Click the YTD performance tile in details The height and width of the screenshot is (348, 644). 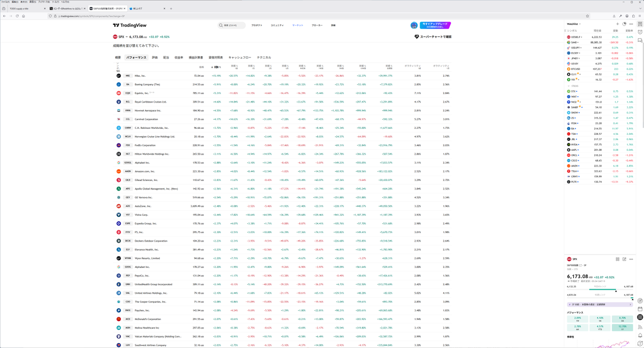pyautogui.click(x=600, y=327)
